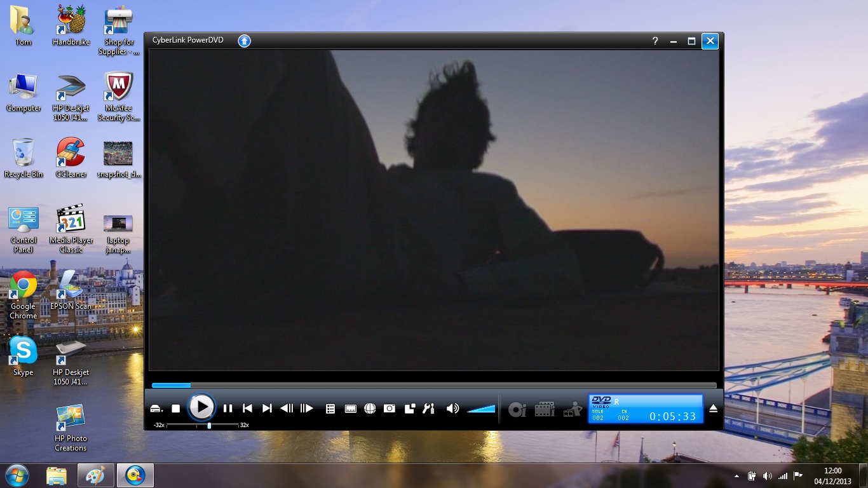Skip to the next chapter

click(267, 409)
